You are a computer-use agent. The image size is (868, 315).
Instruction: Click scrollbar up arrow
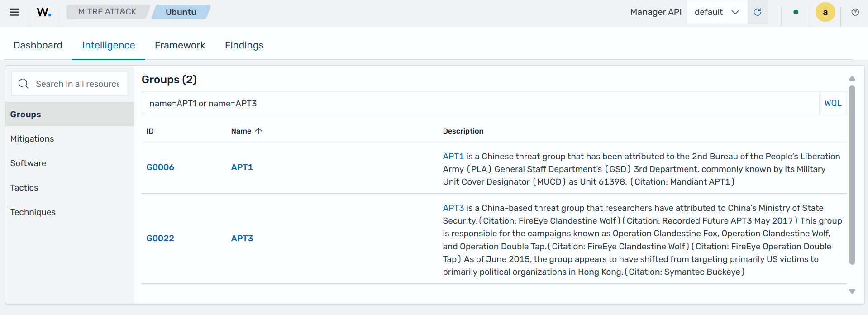click(852, 79)
